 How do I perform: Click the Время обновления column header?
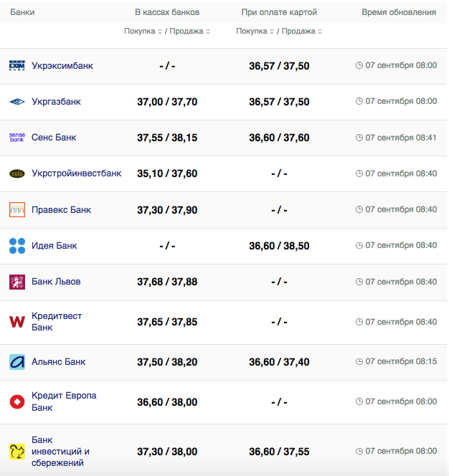399,13
